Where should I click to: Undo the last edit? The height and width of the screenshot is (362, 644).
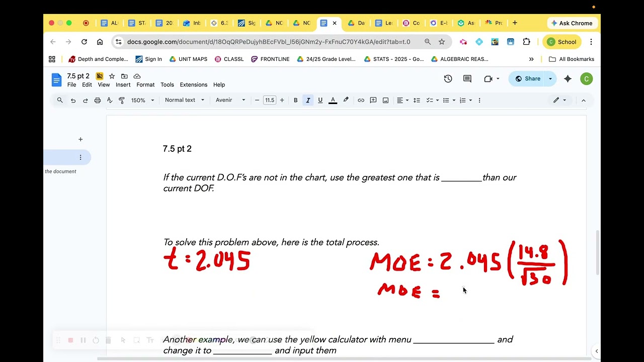click(x=73, y=100)
